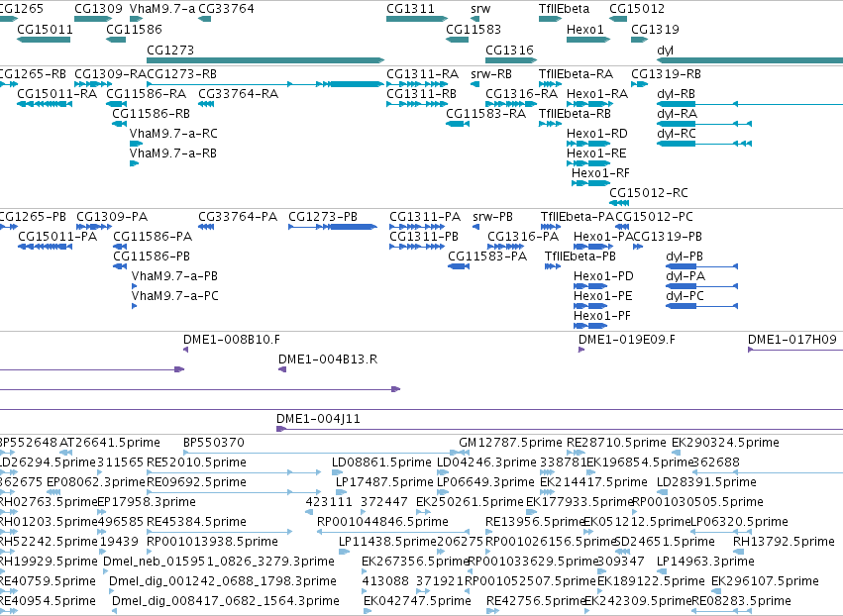Click the Dmel_neb_015951_0826_3279.3prime label
Image resolution: width=843 pixels, height=616 pixels.
point(219,562)
